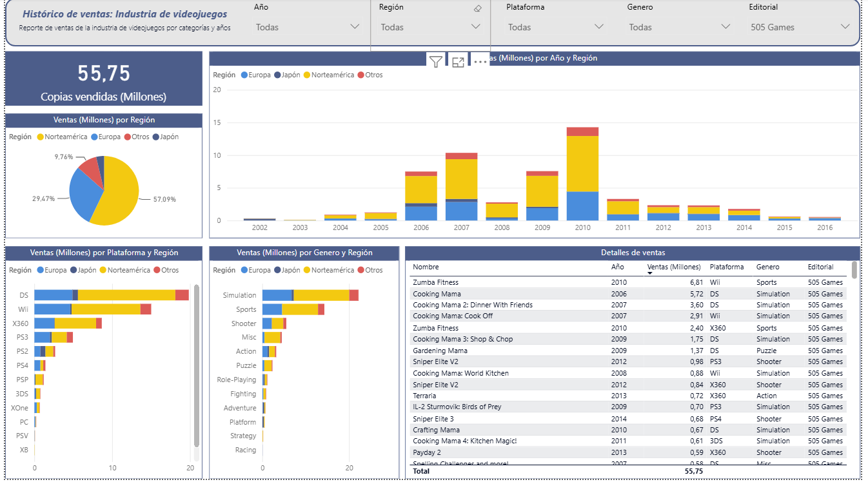This screenshot has width=868, height=482.
Task: Click Otros in the platform chart legend
Action: [x=166, y=270]
